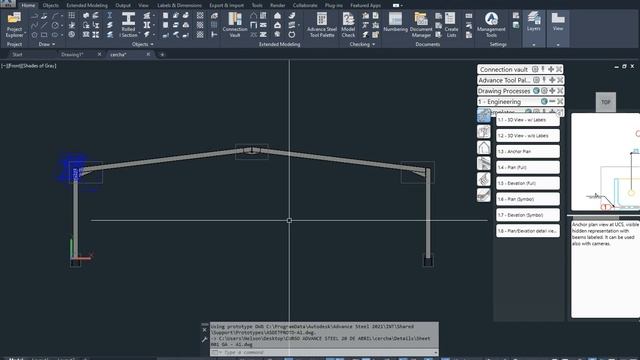
Task: Click the globe icon on the Drawing Processes bar
Action: click(536, 91)
